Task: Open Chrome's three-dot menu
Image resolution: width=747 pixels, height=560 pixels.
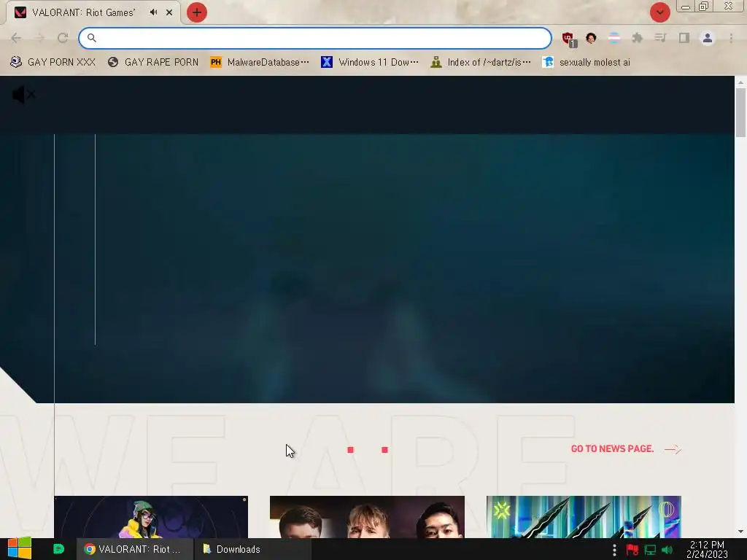Action: point(731,38)
